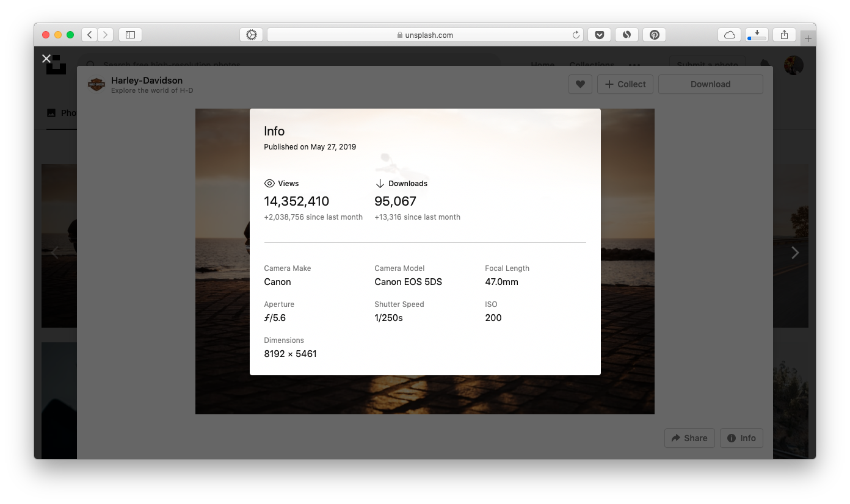
Task: Go back with Safari's back arrow
Action: [90, 35]
